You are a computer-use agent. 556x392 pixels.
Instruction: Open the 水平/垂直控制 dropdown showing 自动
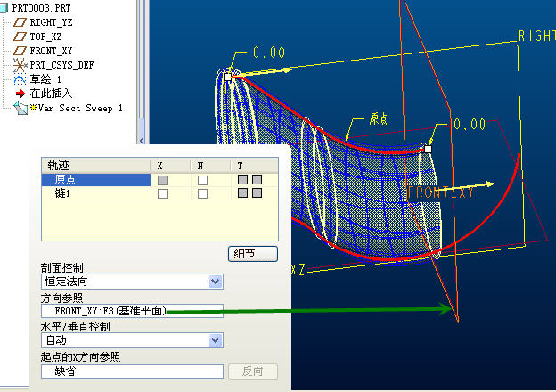[x=132, y=340]
